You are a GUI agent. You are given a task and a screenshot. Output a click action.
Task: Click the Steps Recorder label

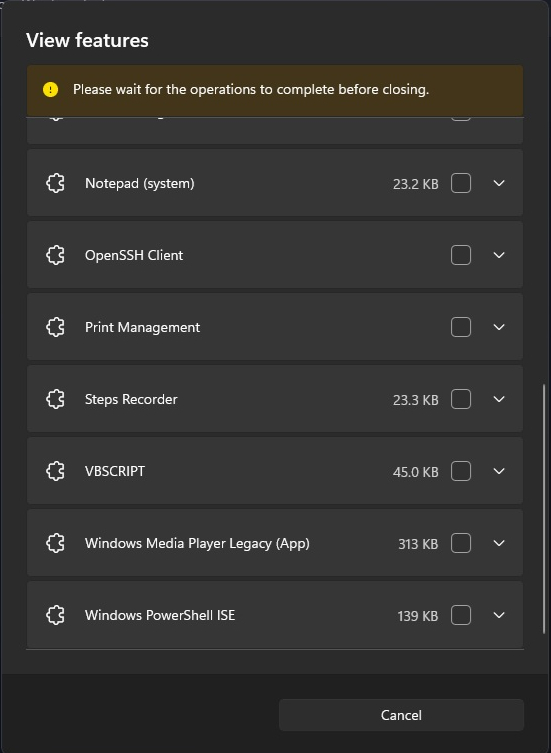tap(131, 400)
